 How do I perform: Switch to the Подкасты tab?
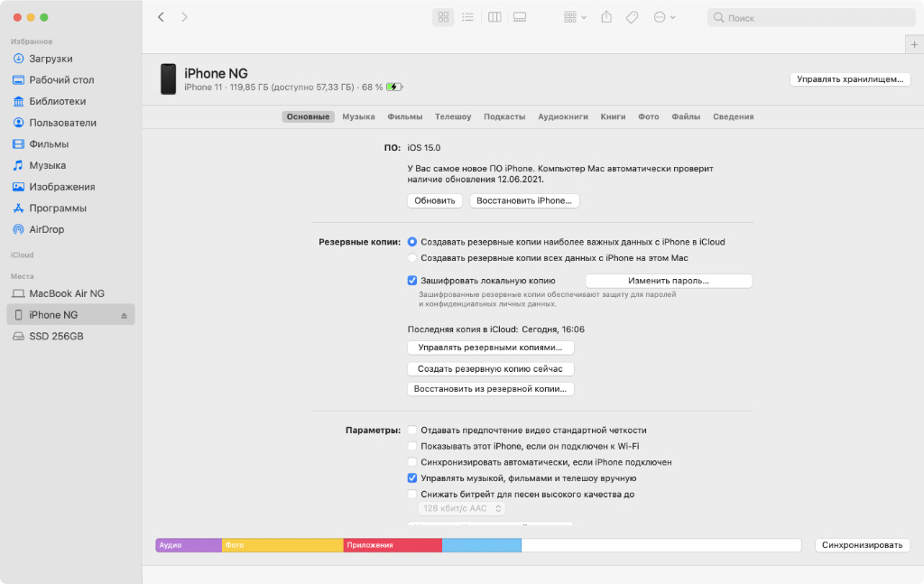(x=504, y=116)
